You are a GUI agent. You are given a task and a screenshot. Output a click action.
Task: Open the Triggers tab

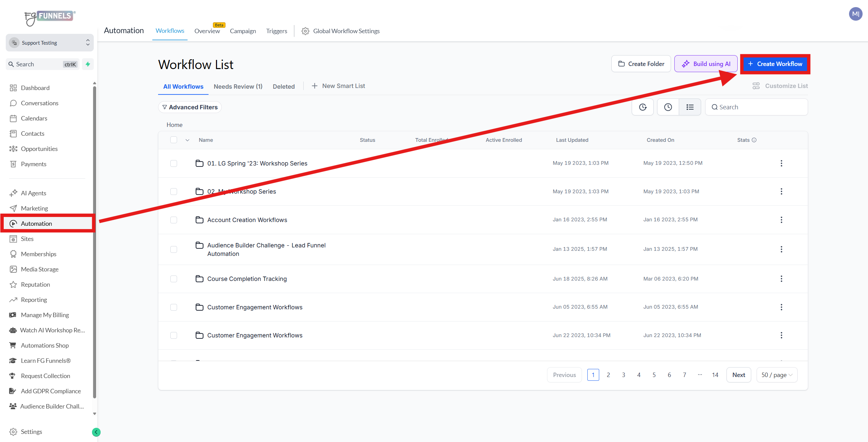coord(276,31)
